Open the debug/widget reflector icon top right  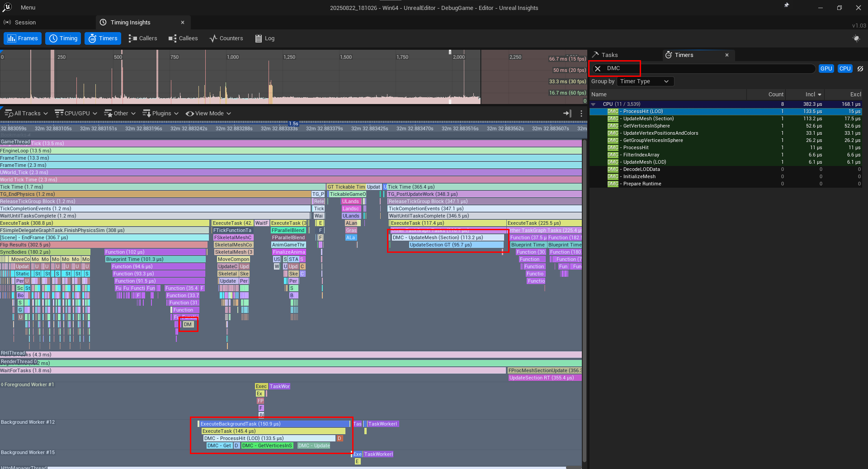tap(856, 38)
